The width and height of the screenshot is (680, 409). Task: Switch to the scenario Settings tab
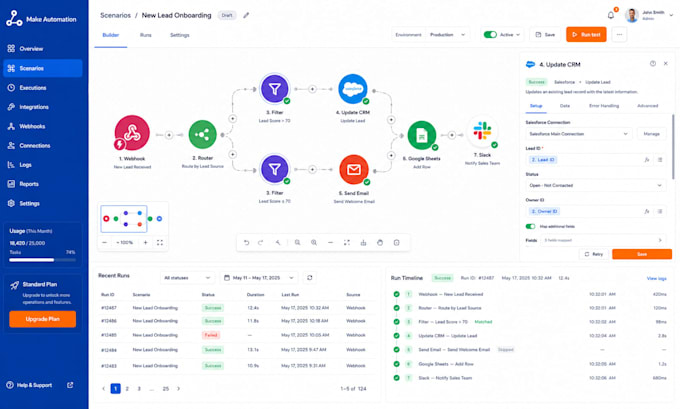(x=180, y=35)
